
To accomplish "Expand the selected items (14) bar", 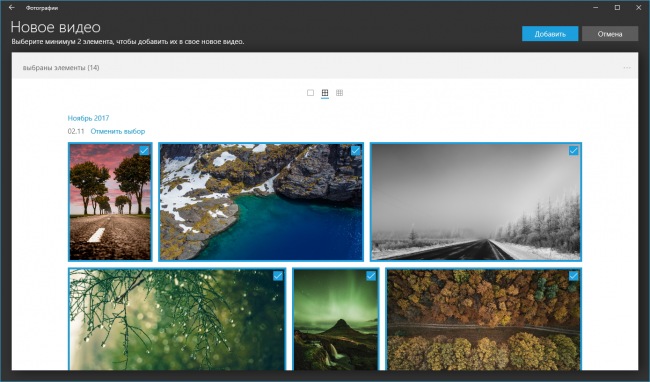I will (x=325, y=68).
